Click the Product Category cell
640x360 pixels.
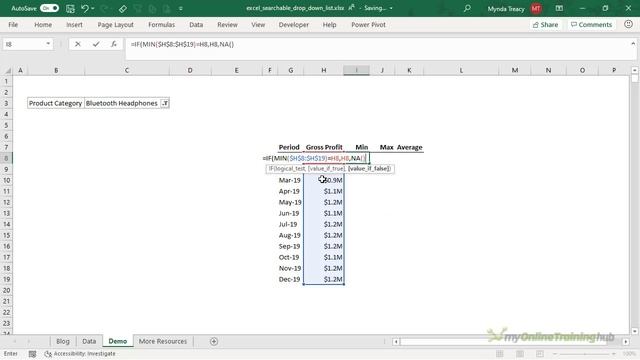pos(56,103)
